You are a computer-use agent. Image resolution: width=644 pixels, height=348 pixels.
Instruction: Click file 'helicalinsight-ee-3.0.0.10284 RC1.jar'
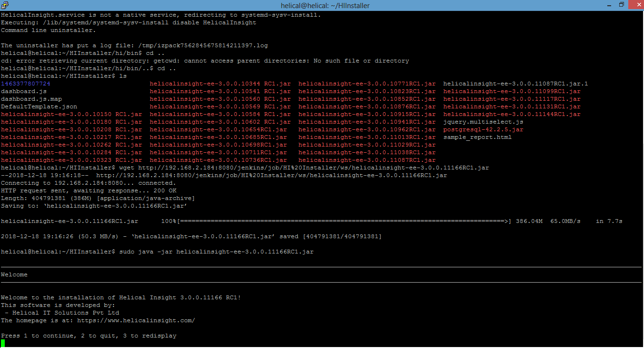[x=72, y=152]
